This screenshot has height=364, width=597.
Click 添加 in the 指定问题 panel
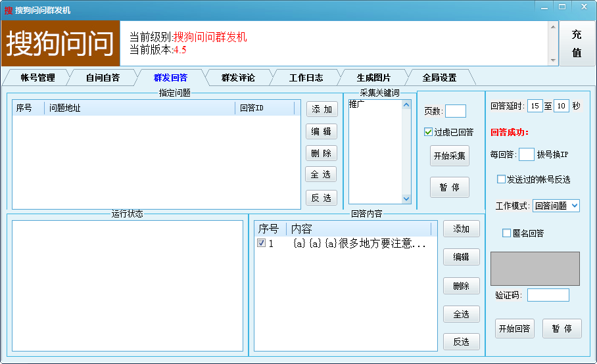(322, 110)
